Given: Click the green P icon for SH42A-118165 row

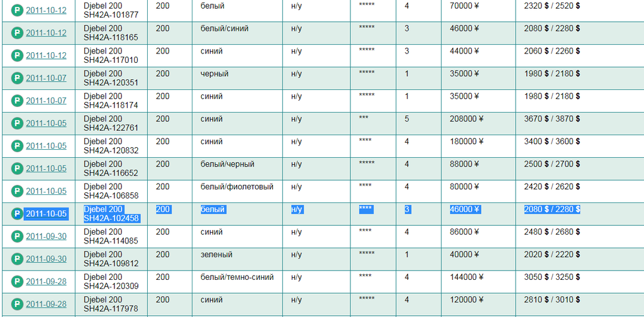Looking at the screenshot, I should tap(17, 33).
